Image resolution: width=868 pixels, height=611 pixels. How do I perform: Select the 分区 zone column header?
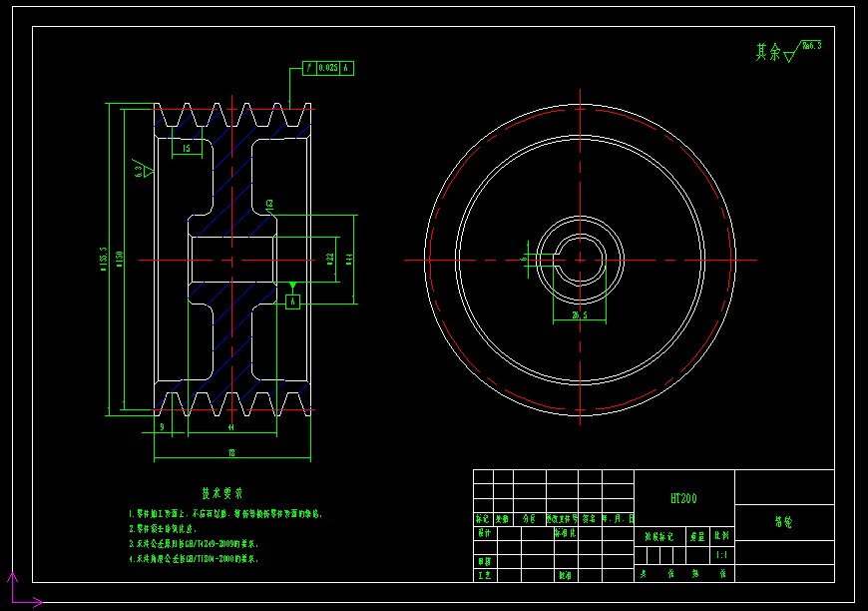[x=529, y=519]
